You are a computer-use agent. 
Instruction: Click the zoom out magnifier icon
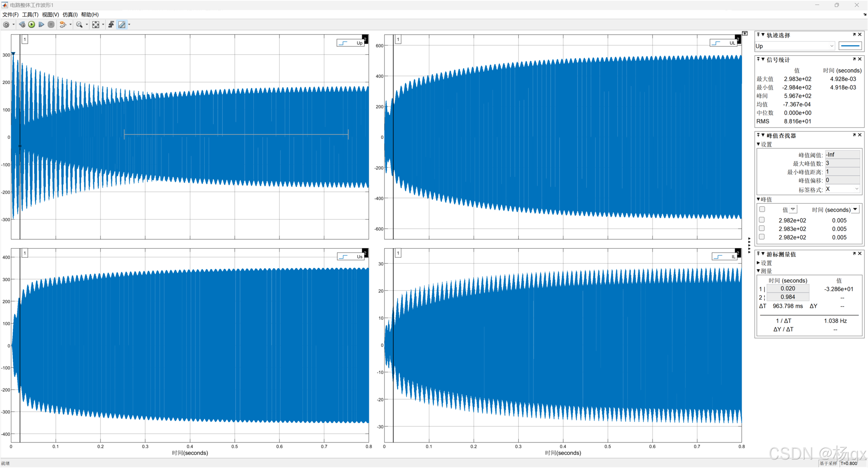click(79, 24)
